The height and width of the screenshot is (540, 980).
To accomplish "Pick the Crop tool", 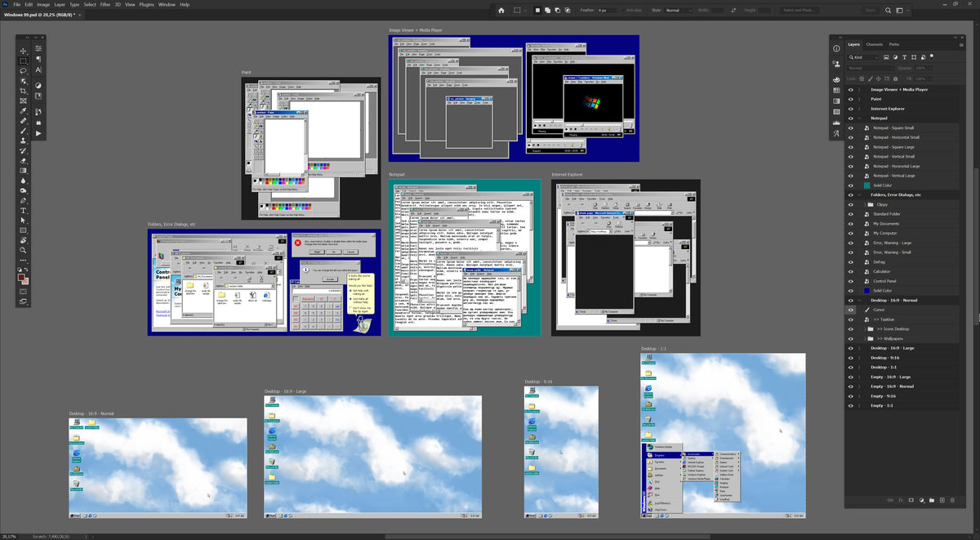I will point(24,91).
